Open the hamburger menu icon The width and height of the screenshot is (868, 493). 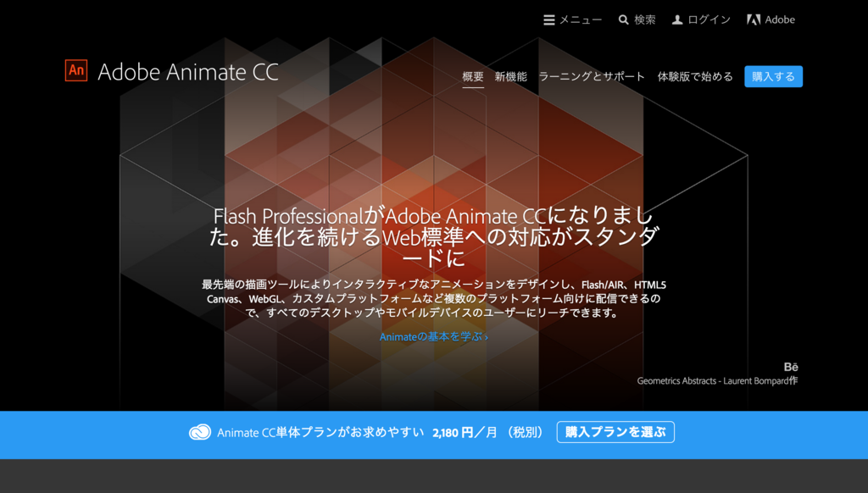(x=548, y=20)
